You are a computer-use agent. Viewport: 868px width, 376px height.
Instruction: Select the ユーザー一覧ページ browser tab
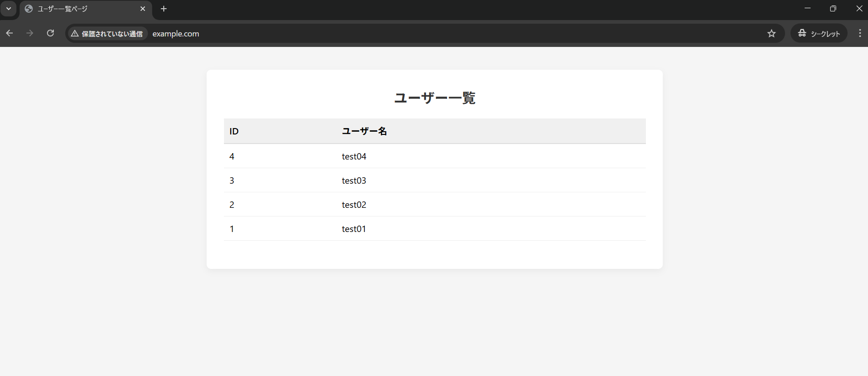click(x=78, y=9)
